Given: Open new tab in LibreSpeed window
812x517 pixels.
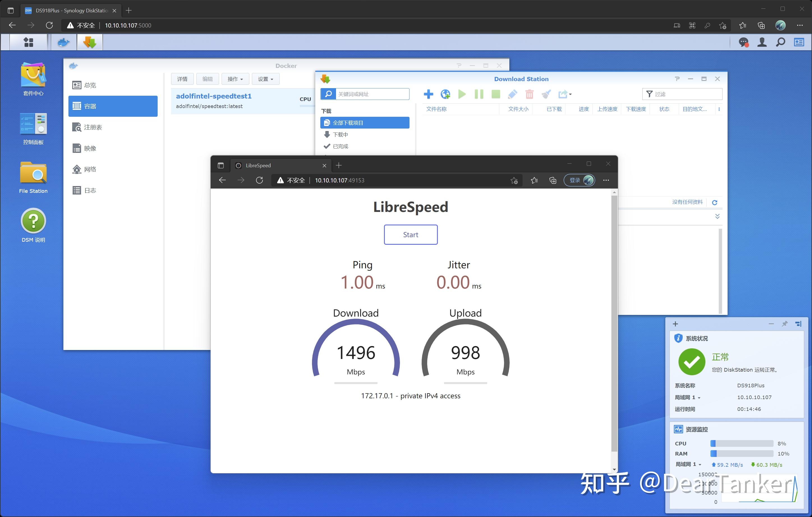Looking at the screenshot, I should pyautogui.click(x=339, y=165).
